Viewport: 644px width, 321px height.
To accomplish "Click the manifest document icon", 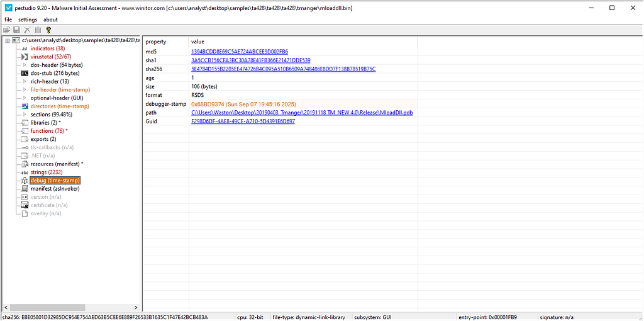I will click(x=25, y=189).
